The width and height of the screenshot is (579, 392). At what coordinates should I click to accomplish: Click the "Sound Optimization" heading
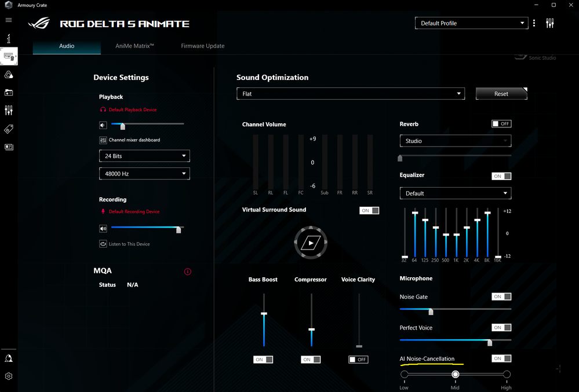[x=272, y=78]
